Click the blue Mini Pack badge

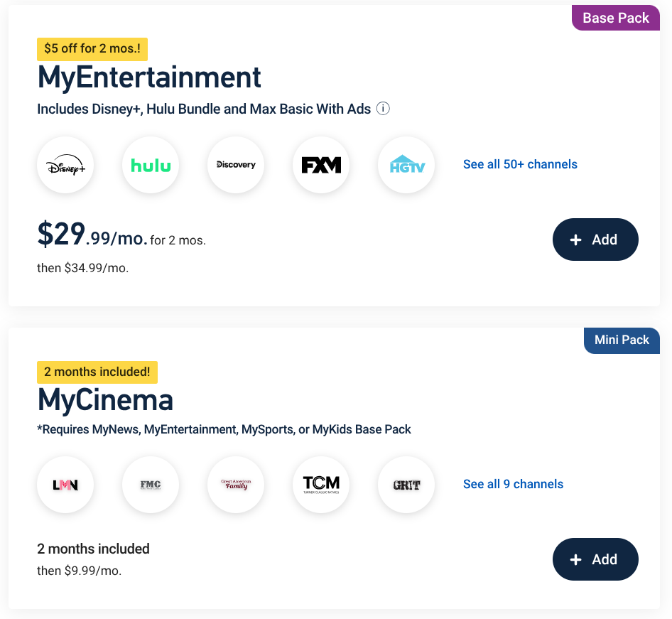(622, 340)
